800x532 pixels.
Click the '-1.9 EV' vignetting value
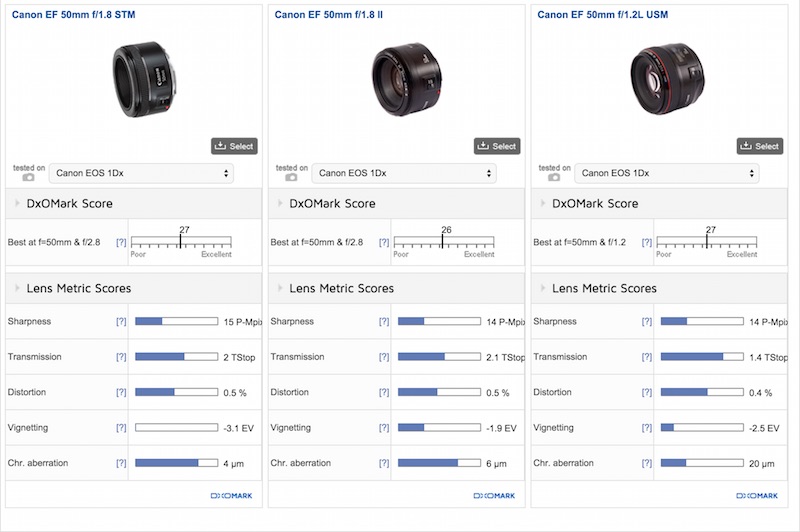[502, 428]
